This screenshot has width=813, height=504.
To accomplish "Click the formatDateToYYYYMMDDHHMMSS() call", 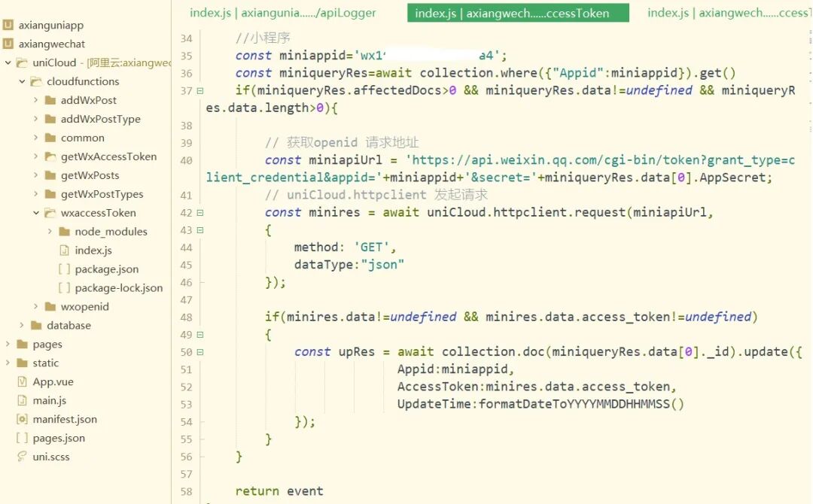I will [x=581, y=404].
